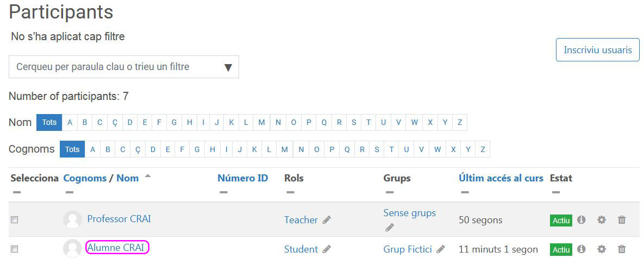The image size is (644, 258).
Task: Sort by Últim accés al curs
Action: 501,178
